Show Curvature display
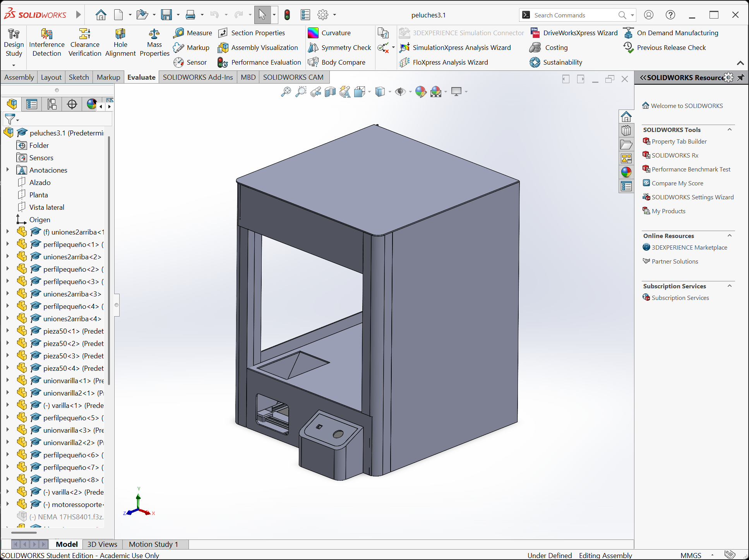 (x=329, y=33)
